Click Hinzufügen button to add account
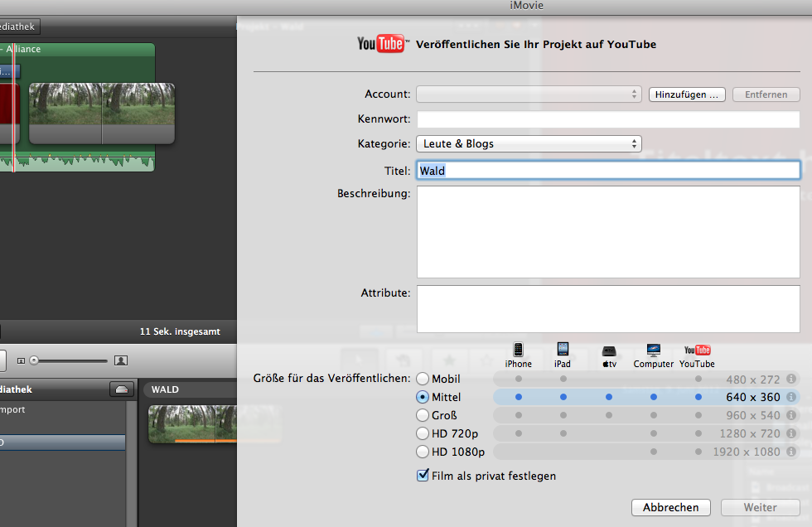Viewport: 812px width, 527px height. [687, 94]
